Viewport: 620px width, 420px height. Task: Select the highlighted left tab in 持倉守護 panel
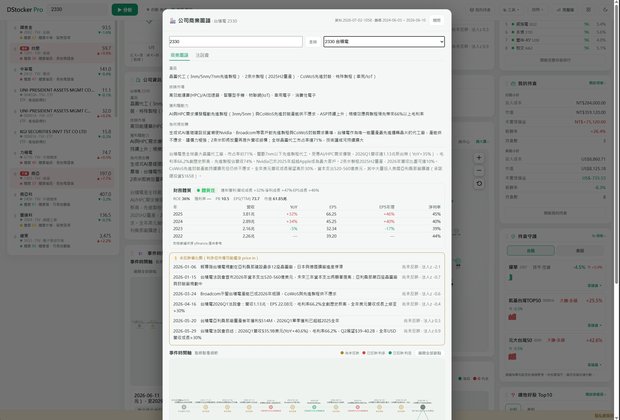[531, 250]
